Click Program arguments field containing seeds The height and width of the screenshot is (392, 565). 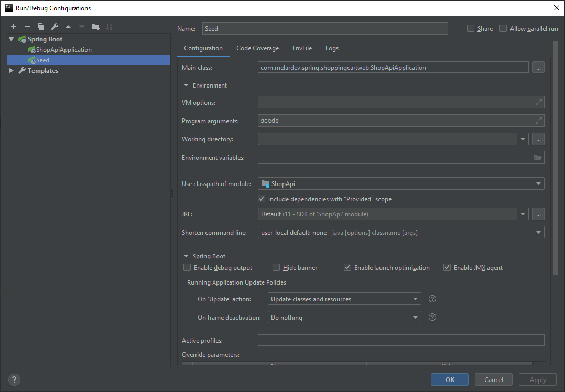(400, 121)
